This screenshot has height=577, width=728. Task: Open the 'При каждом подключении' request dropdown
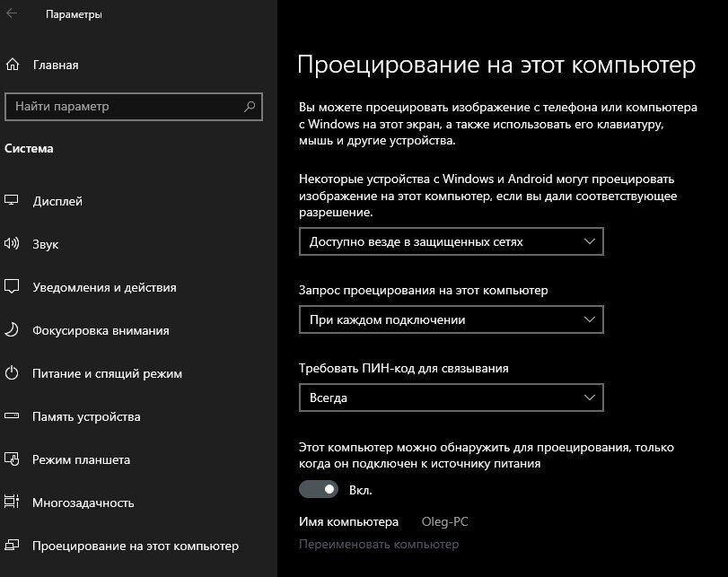pyautogui.click(x=451, y=319)
